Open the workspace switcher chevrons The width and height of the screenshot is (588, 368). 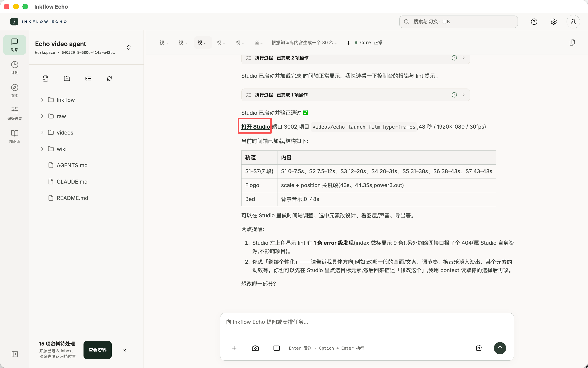pyautogui.click(x=129, y=47)
